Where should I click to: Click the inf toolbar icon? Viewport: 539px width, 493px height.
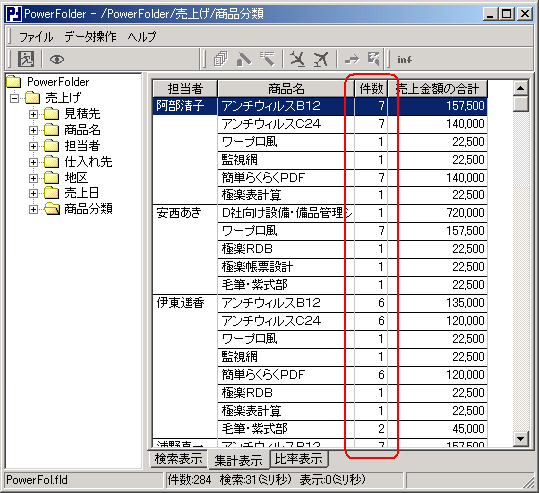coord(404,60)
